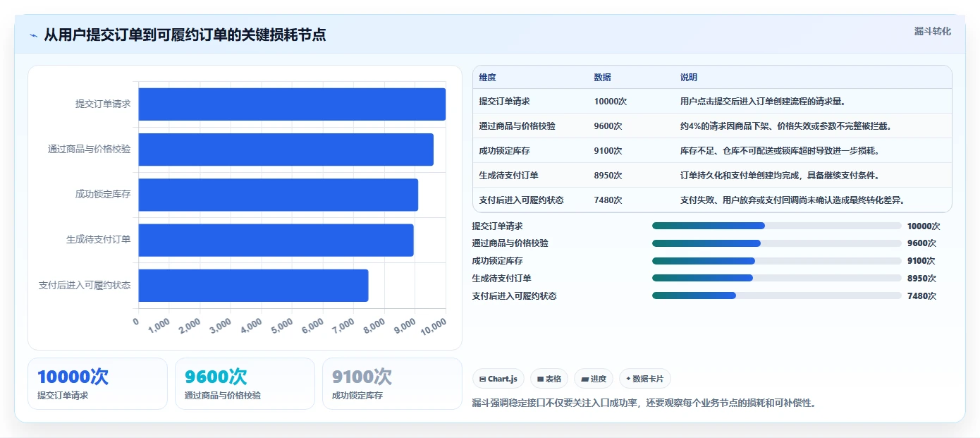Image resolution: width=980 pixels, height=438 pixels.
Task: Select the 表格 tag chip
Action: [549, 379]
